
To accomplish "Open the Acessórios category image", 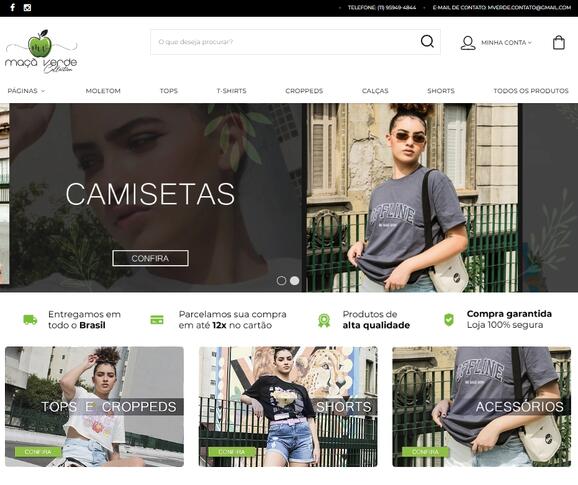I will tap(481, 407).
